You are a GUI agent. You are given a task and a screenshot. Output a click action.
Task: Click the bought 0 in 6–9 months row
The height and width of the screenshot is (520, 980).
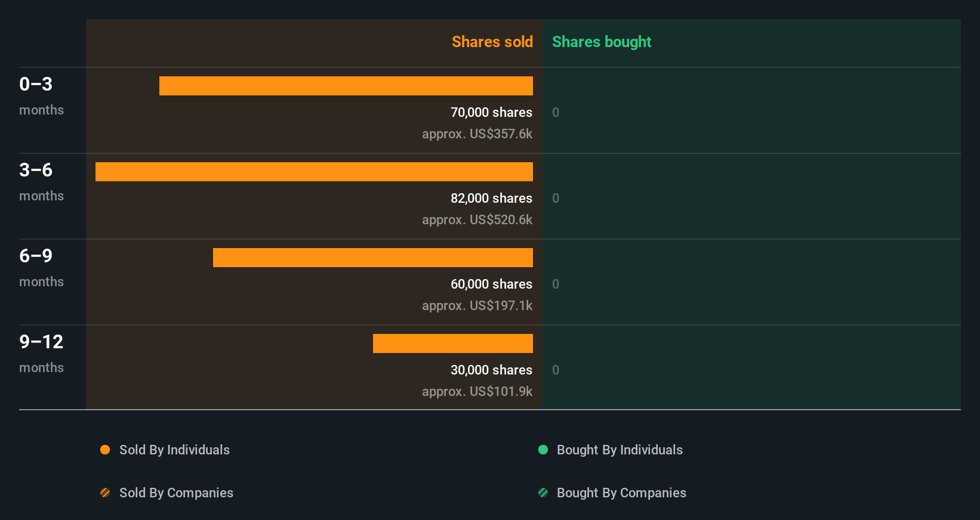pyautogui.click(x=556, y=284)
